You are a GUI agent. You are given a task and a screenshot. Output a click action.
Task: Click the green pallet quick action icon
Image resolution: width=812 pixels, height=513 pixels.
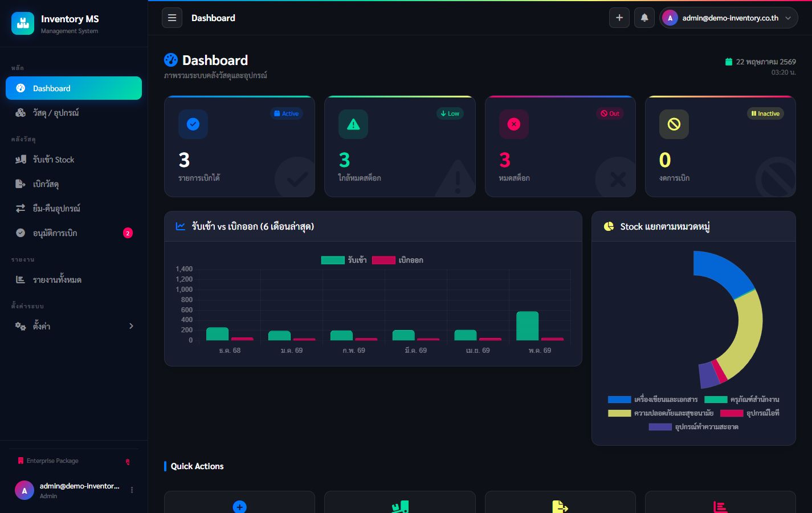tap(400, 507)
